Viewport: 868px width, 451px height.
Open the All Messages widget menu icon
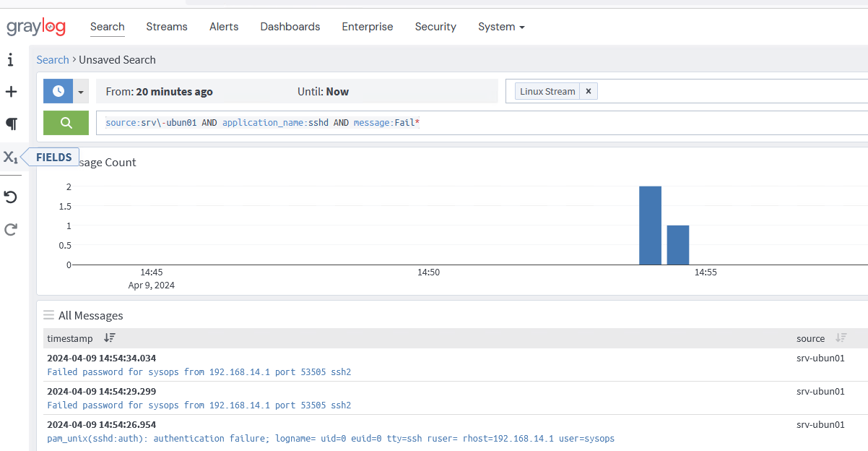click(x=49, y=315)
